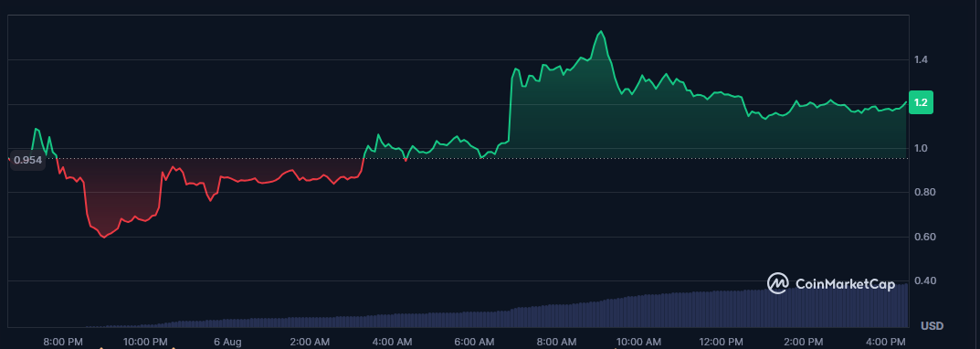The width and height of the screenshot is (980, 349).
Task: Click the 2:00 AM time axis label
Action: (310, 342)
